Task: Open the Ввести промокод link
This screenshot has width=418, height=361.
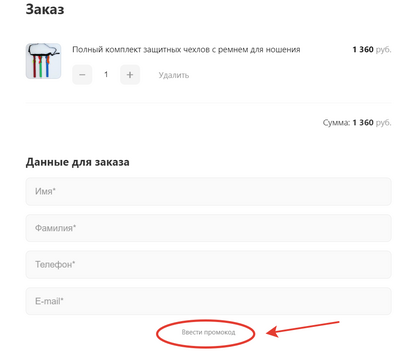Action: click(208, 332)
